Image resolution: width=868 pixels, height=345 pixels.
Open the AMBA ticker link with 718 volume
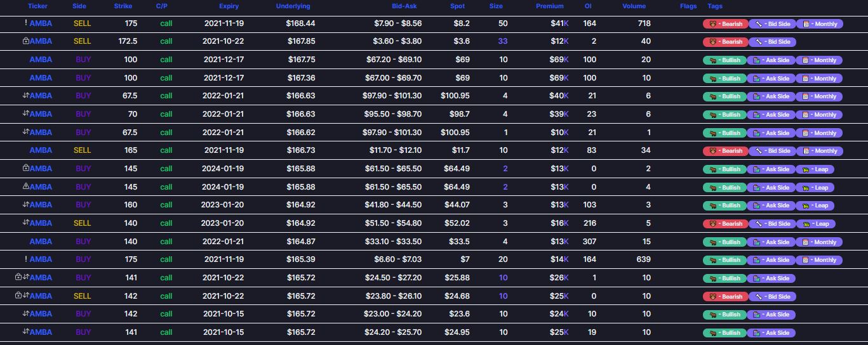point(41,23)
